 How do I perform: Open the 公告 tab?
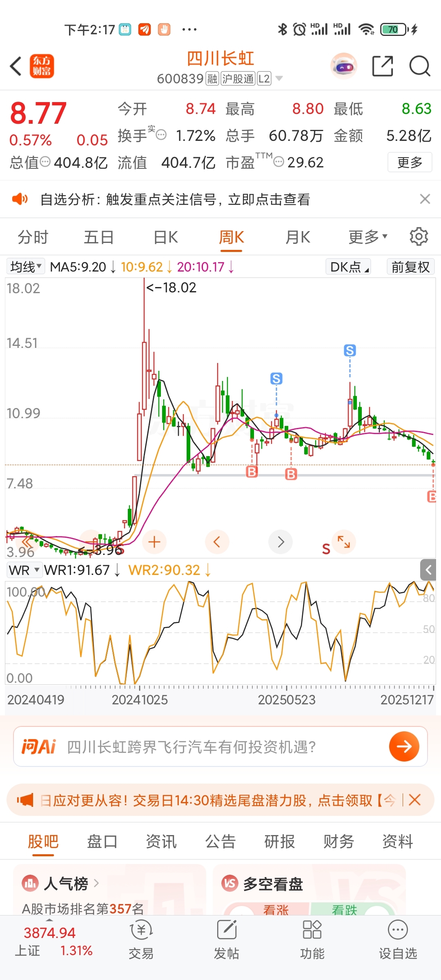pyautogui.click(x=220, y=842)
